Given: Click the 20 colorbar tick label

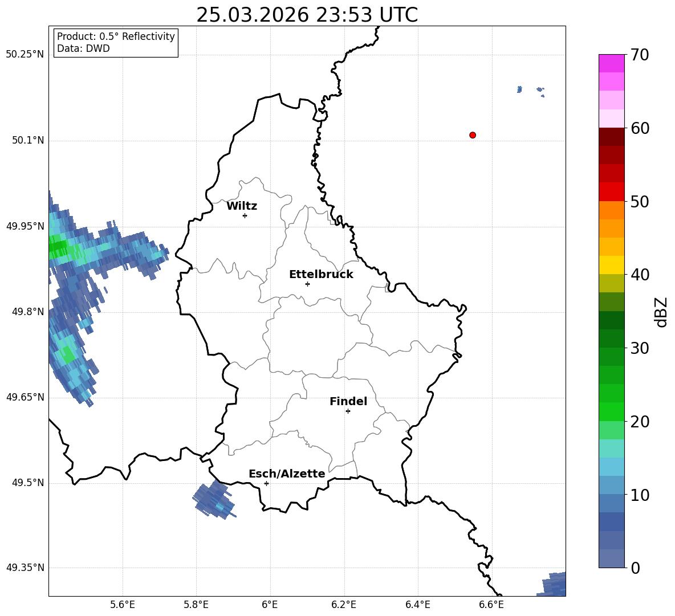Looking at the screenshot, I should point(639,422).
